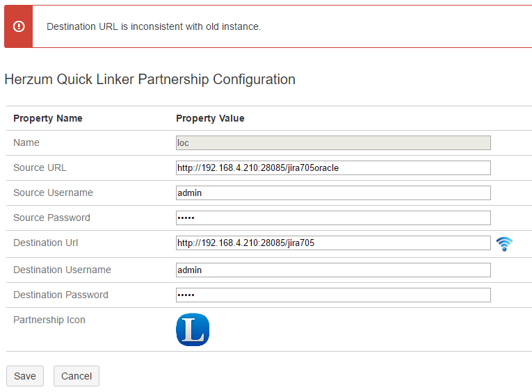
Task: Click the red error exclamation icon
Action: tap(19, 26)
